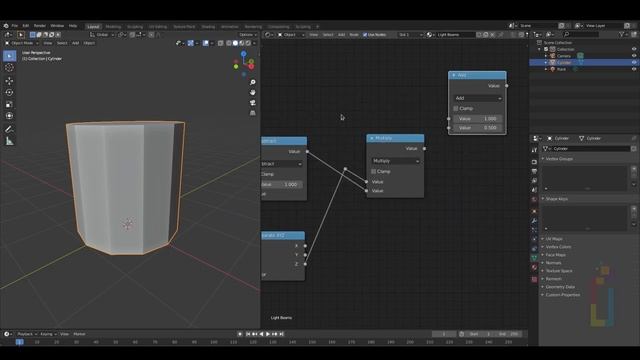Hide Camera via its eye icon
Viewport: 640px width, 360px height.
point(634,56)
